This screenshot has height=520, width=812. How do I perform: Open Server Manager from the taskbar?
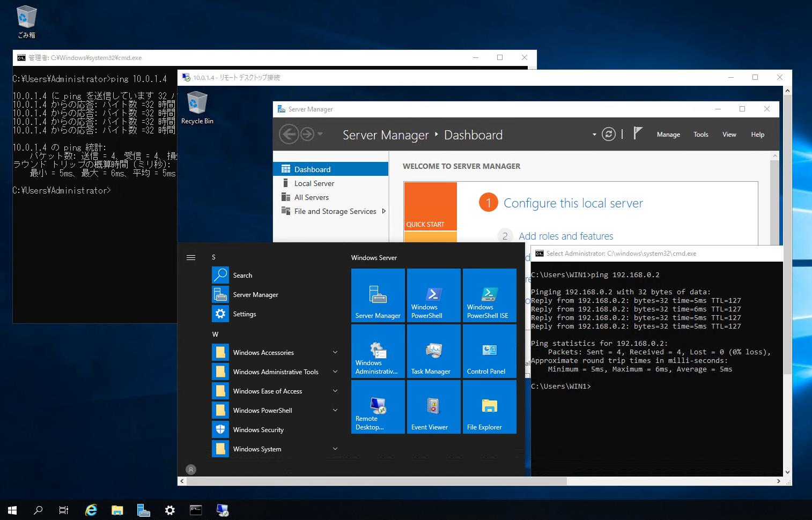click(144, 510)
